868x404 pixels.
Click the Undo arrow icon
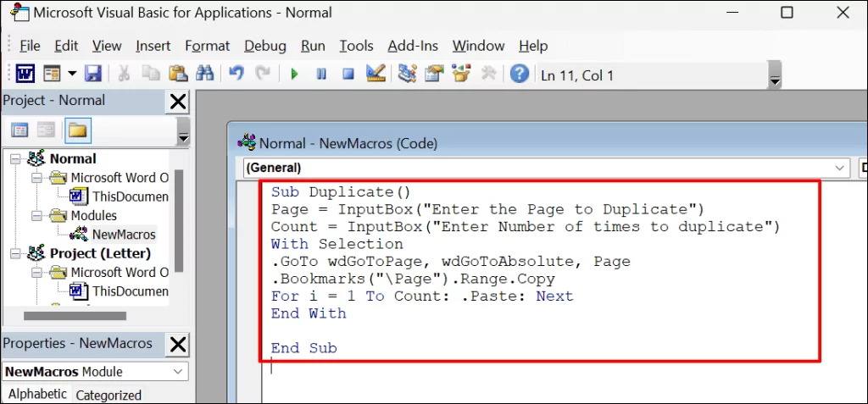(x=236, y=74)
